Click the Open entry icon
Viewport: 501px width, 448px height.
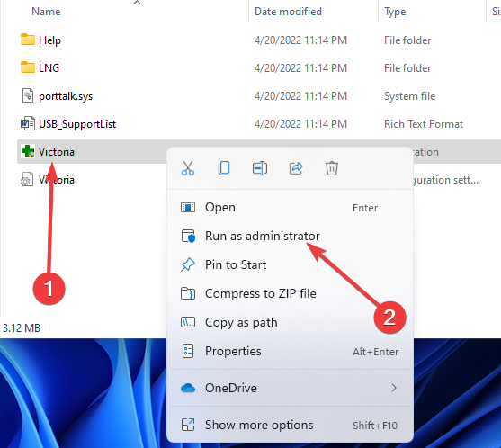tap(188, 207)
